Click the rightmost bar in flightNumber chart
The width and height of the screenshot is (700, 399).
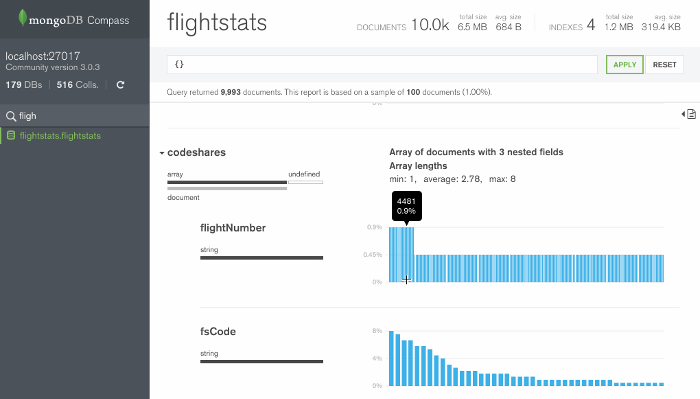[x=662, y=268]
